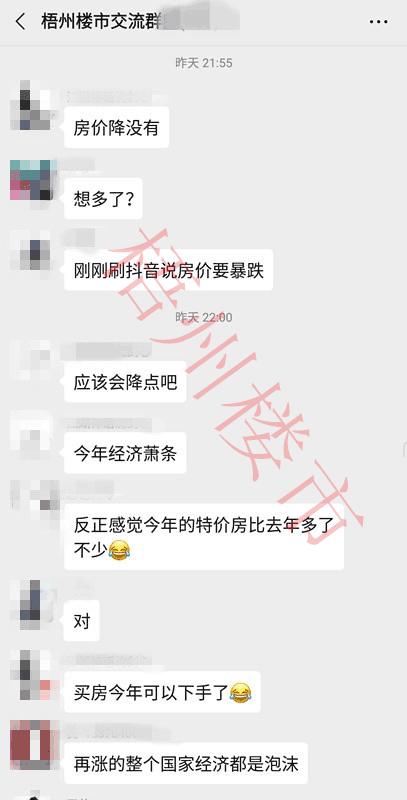This screenshot has width=407, height=800.
Task: Tap red avatar beside the 再涨的 message
Action: 31,743
